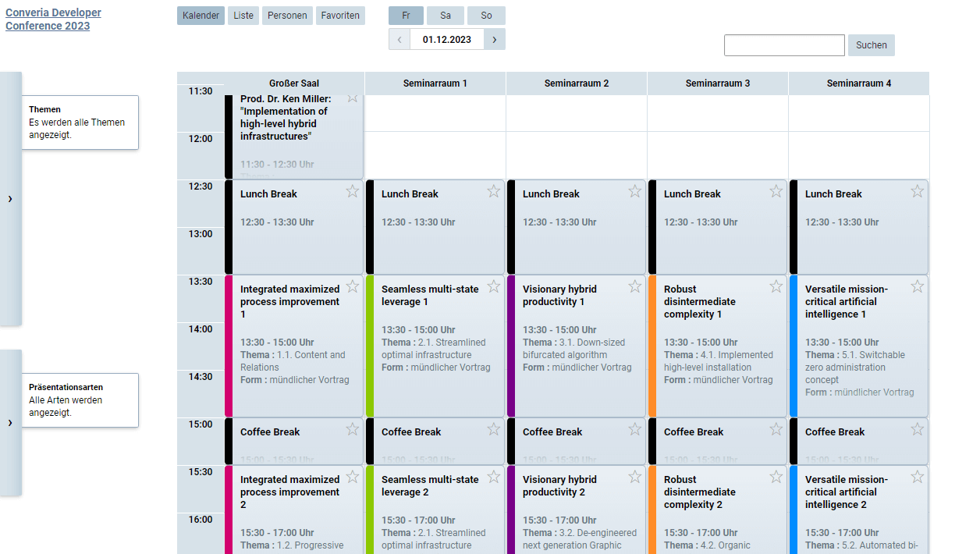Open Converia Developer Conference 2023 link

[53, 20]
